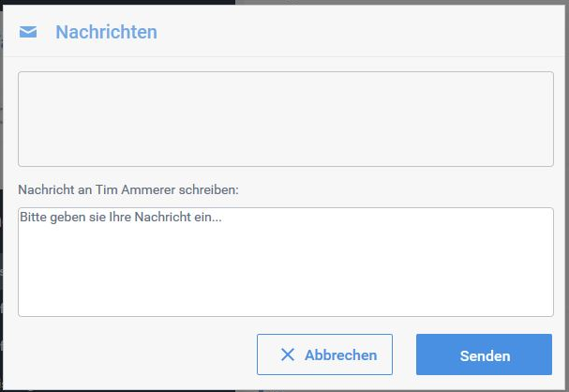Focus the message text area
Screen dimensions: 569x392
click(285, 262)
